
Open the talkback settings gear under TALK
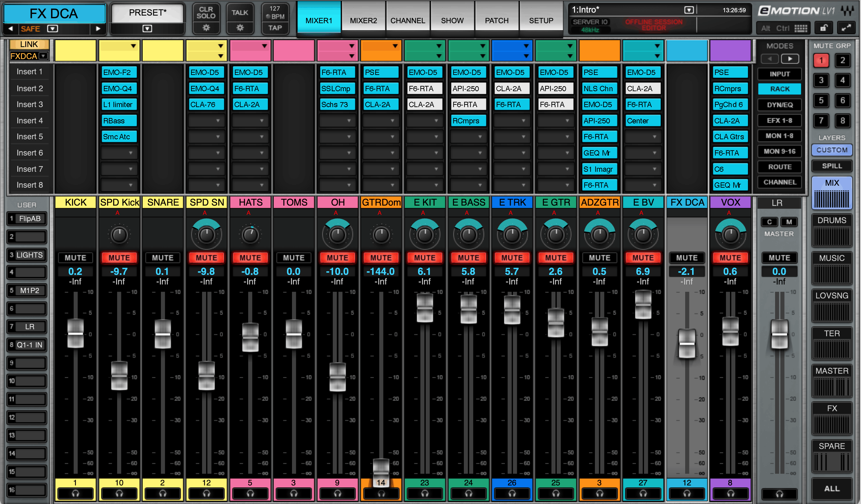pos(240,28)
